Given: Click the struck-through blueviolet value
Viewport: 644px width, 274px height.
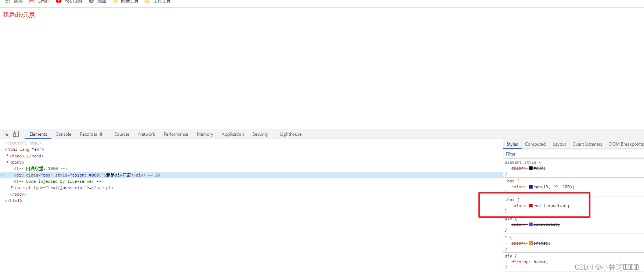Looking at the screenshot, I should 546,224.
